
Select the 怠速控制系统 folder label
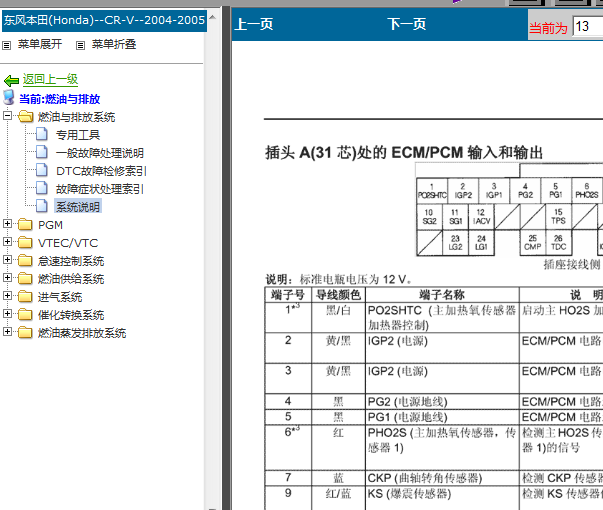click(71, 261)
